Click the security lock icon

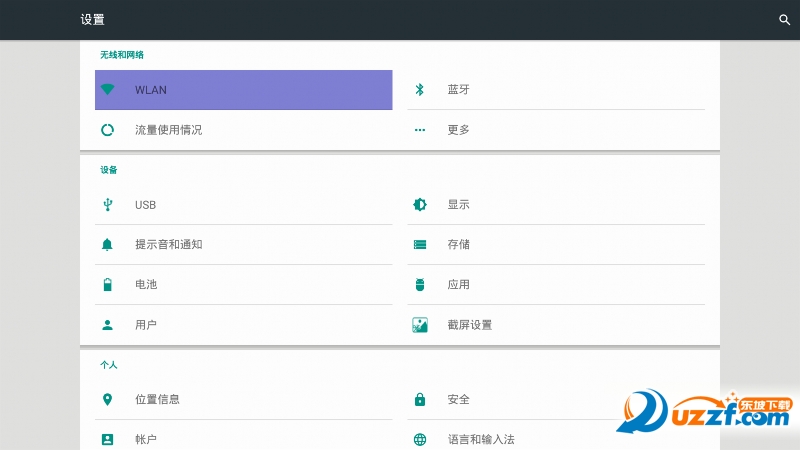(x=420, y=400)
